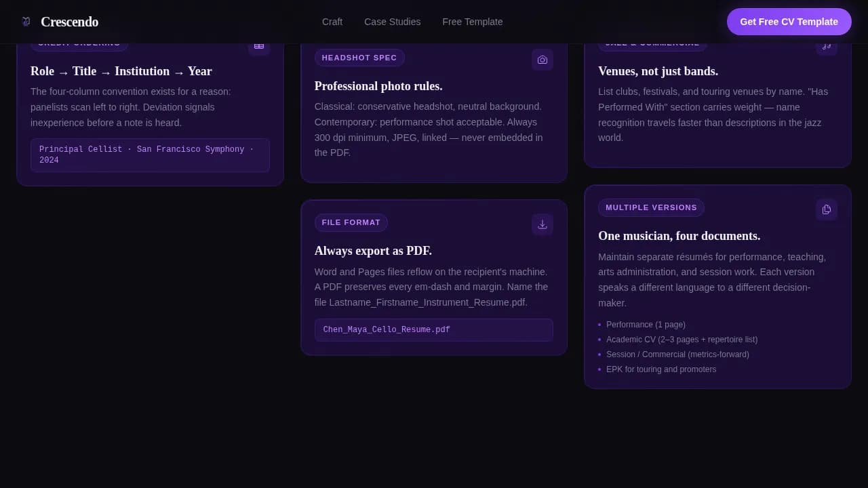This screenshot has width=868, height=488.
Task: Click the download icon on File Format card
Action: pyautogui.click(x=542, y=224)
